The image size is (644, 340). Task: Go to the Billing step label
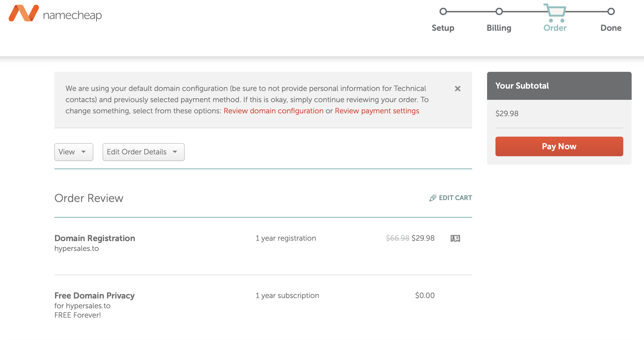(x=499, y=28)
